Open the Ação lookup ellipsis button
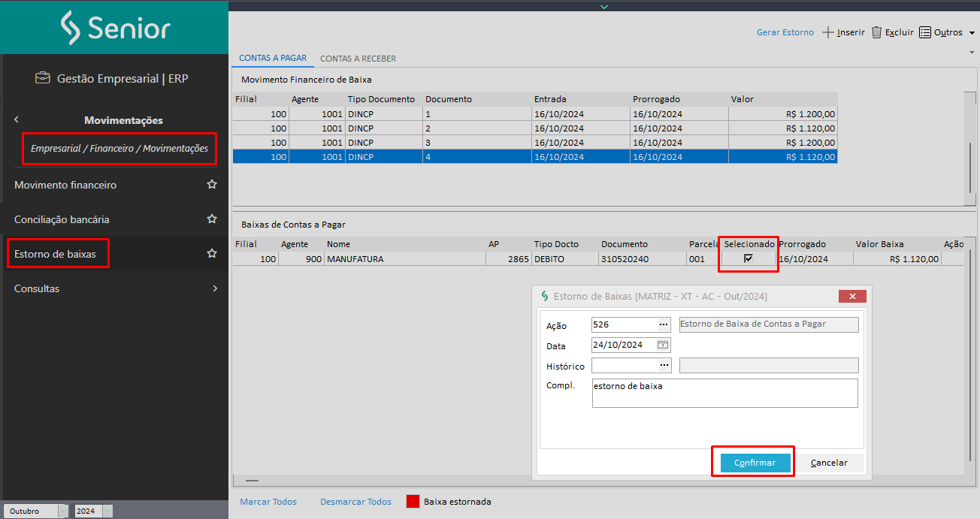The image size is (980, 519). tap(664, 324)
